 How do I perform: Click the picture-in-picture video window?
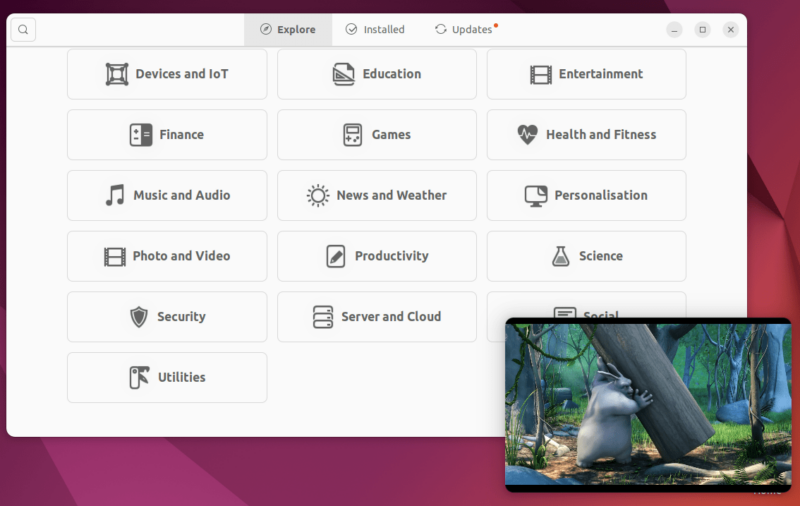click(647, 404)
